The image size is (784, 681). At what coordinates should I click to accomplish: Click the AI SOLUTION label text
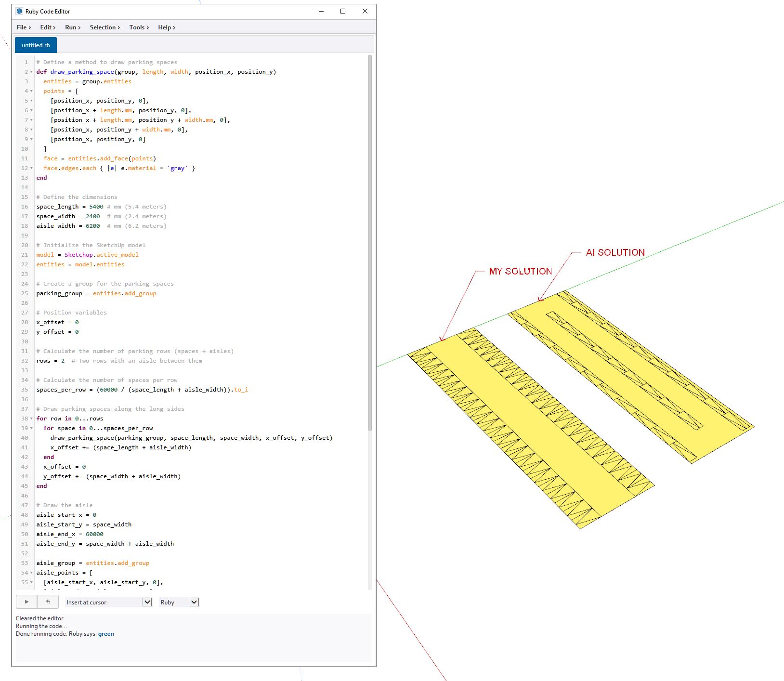[x=615, y=252]
